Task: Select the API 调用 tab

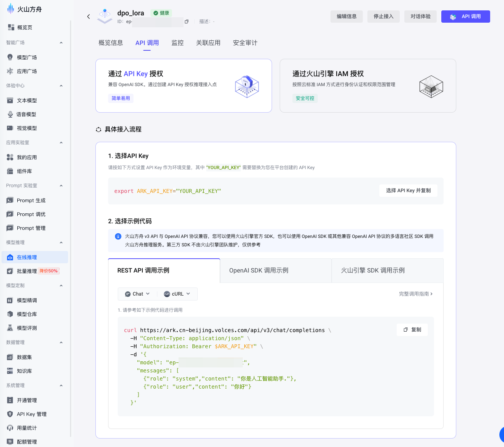Action: (147, 43)
